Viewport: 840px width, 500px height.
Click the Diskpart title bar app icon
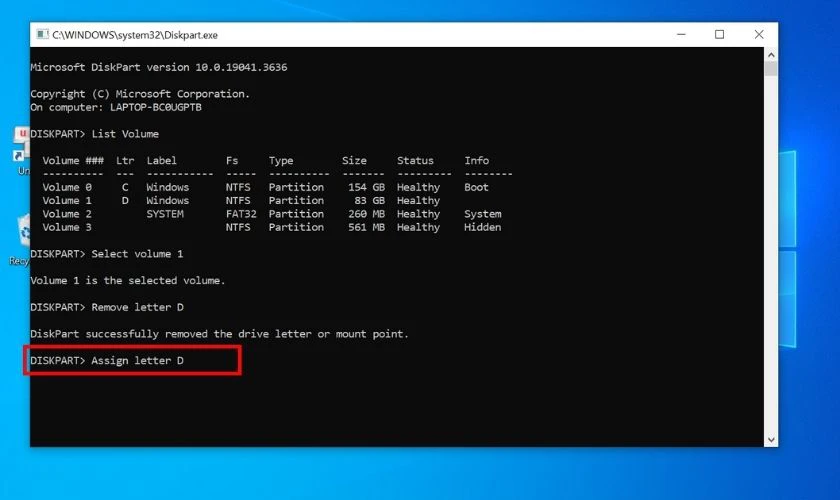click(42, 34)
